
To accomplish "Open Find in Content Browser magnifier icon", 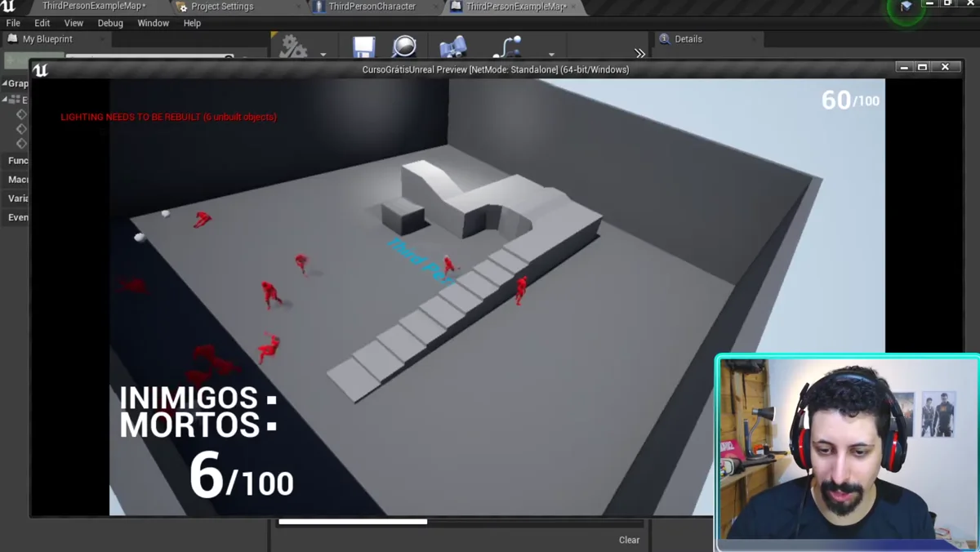I will pyautogui.click(x=404, y=47).
